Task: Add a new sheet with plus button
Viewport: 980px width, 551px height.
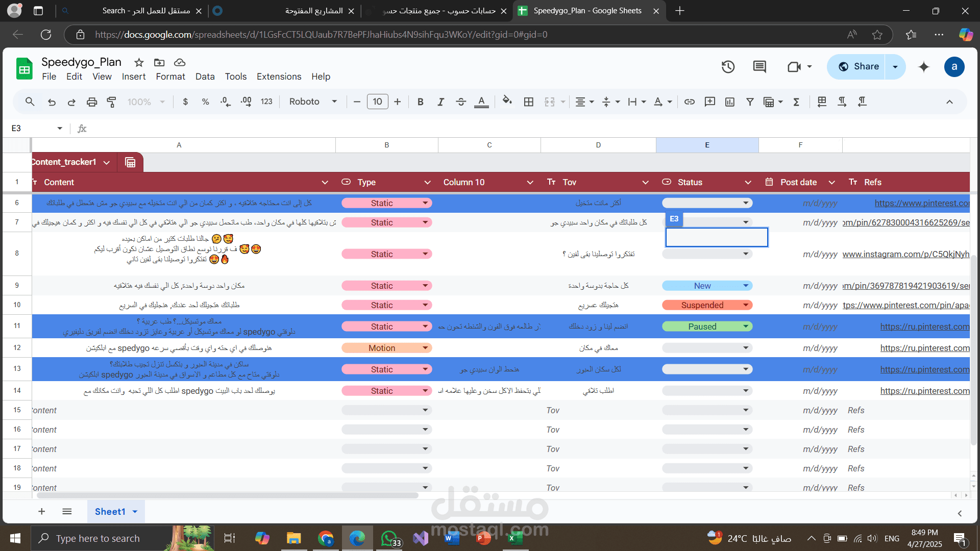Action: click(42, 512)
